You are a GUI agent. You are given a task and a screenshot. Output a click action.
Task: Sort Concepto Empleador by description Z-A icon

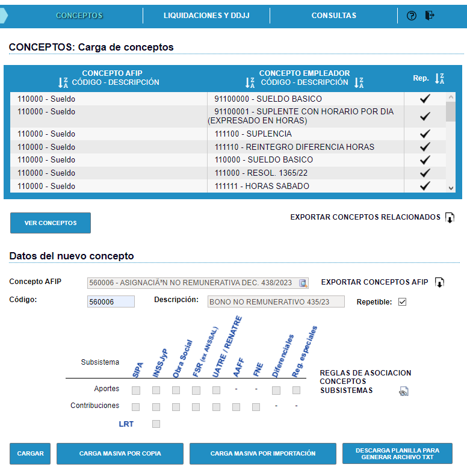pos(359,82)
